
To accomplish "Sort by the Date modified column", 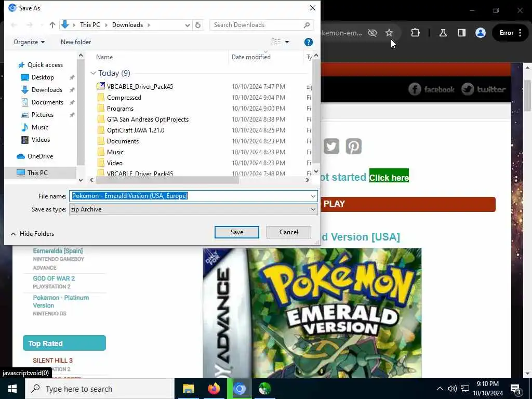I will click(251, 57).
